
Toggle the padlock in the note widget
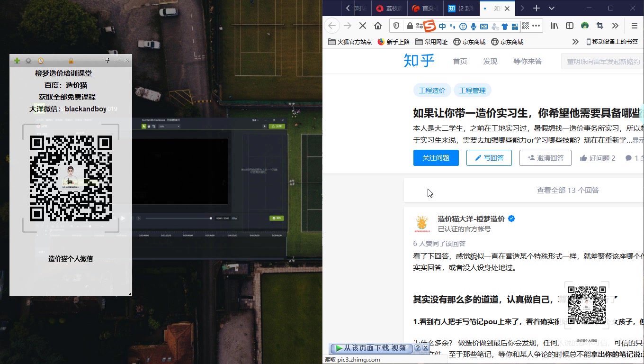[71, 61]
